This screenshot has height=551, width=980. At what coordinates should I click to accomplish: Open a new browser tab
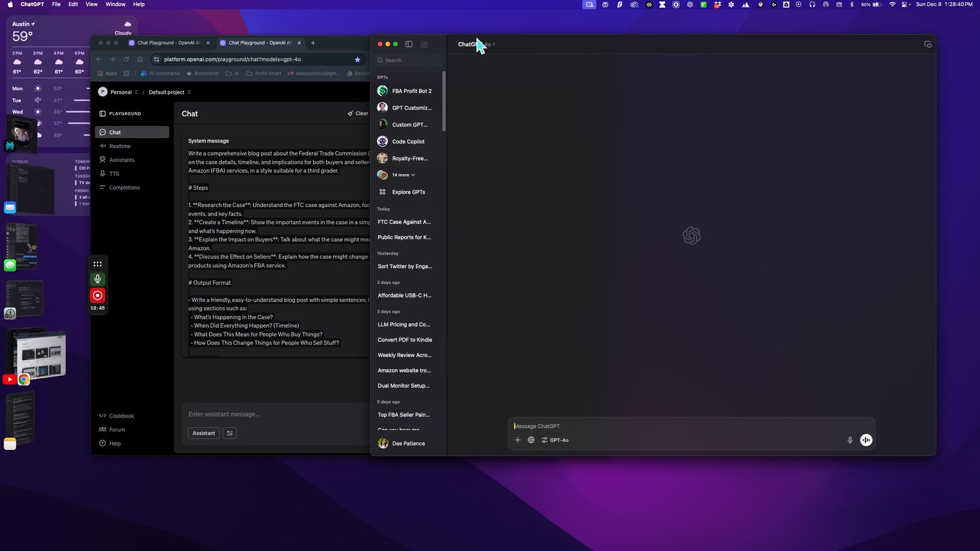[313, 43]
